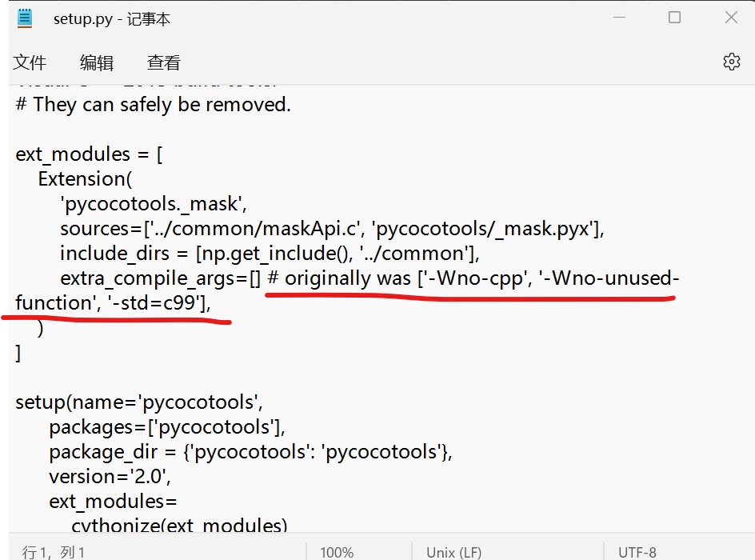Click the Unix (LF) line-ending indicator

[453, 551]
